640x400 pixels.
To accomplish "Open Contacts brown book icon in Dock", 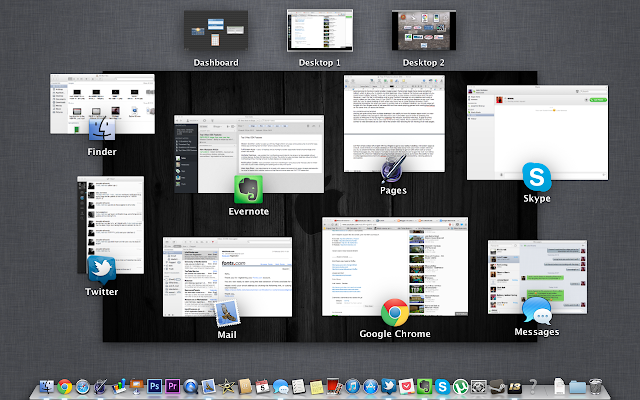I will 244,386.
